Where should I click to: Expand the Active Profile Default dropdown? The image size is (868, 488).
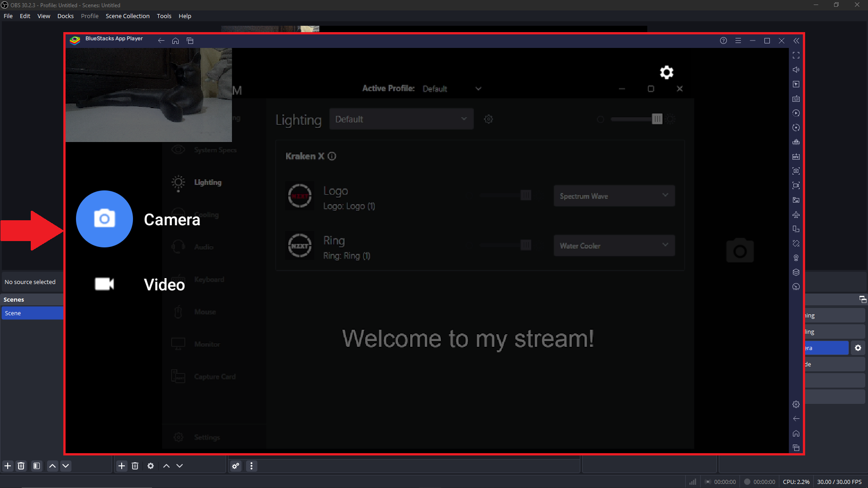[452, 89]
